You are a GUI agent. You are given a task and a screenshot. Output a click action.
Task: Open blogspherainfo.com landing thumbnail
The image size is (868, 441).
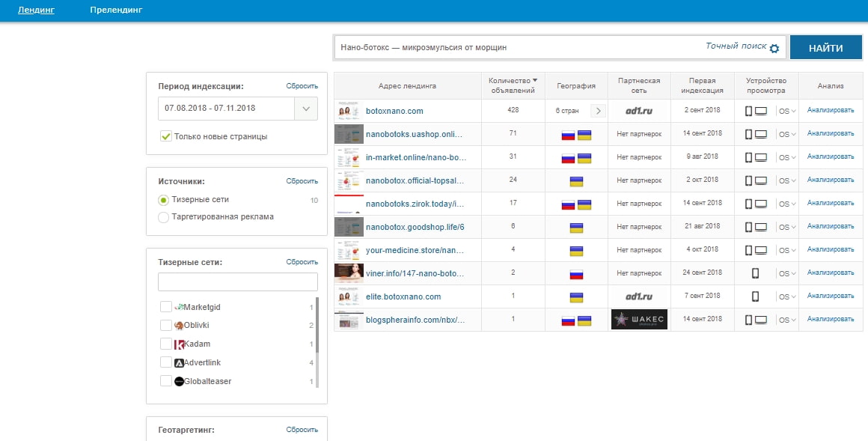(x=349, y=320)
